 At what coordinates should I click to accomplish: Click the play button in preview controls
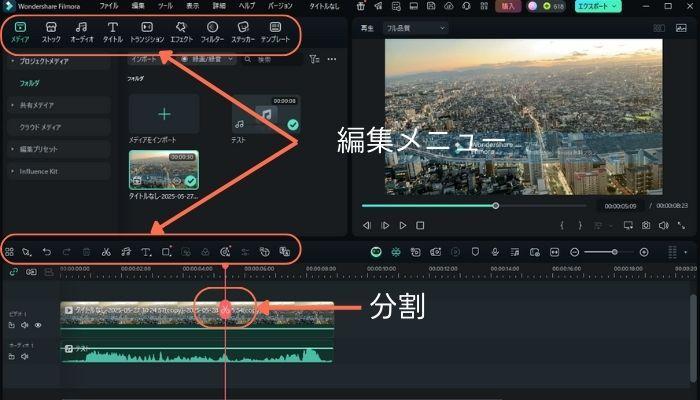tap(403, 225)
